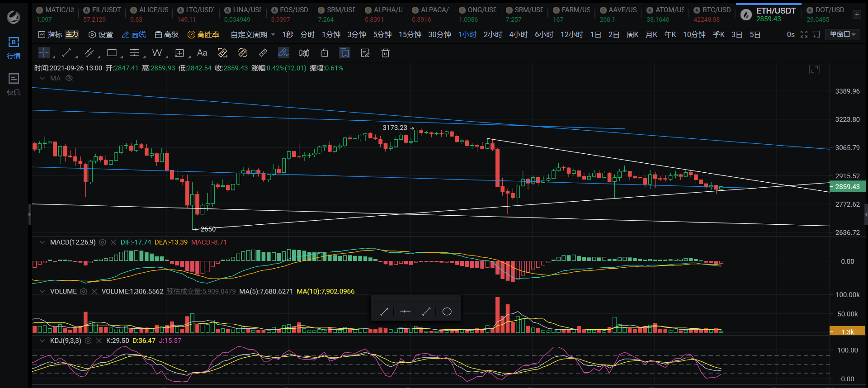Select the Aa text annotation tool
Viewport: 868px width, 388px height.
(202, 53)
